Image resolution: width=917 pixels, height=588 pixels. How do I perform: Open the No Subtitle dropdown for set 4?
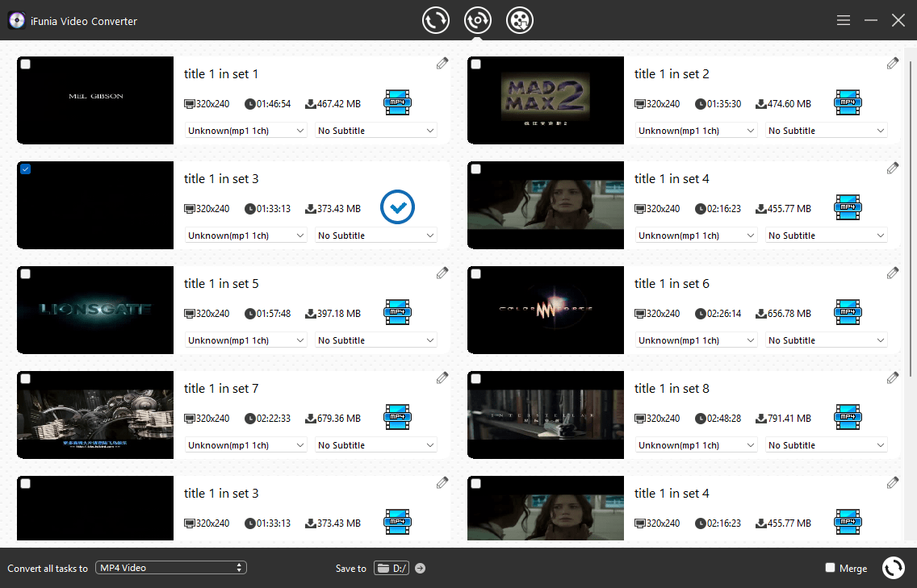click(826, 236)
